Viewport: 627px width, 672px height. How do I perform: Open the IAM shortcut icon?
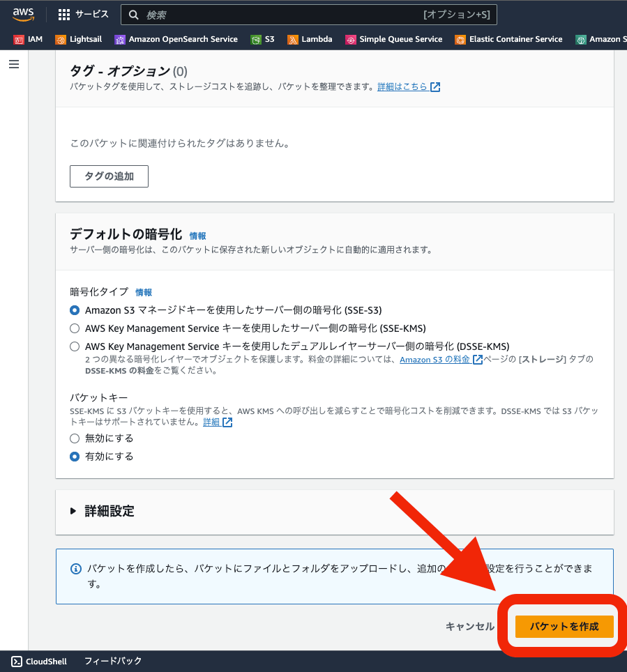(18, 40)
